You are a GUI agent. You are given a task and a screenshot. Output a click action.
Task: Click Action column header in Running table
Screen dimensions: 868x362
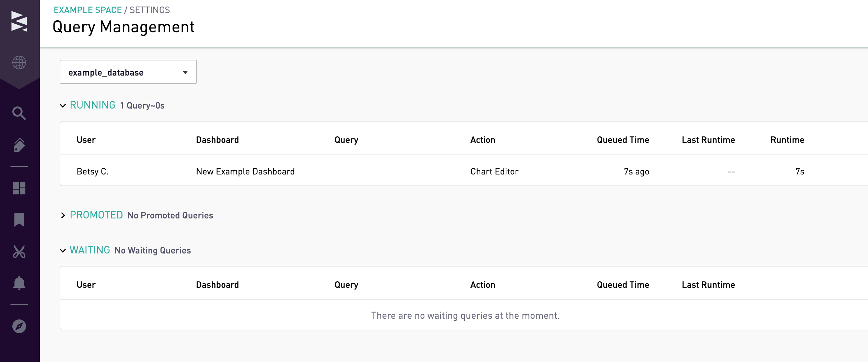pos(483,140)
